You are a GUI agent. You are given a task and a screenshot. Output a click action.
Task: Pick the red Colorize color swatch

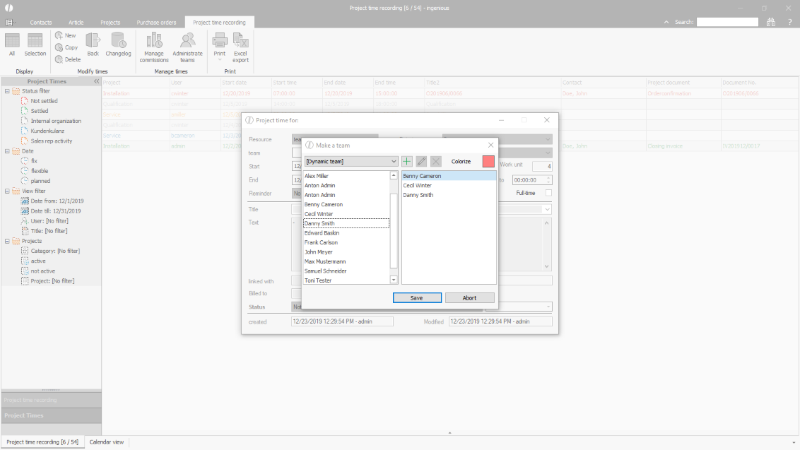488,161
